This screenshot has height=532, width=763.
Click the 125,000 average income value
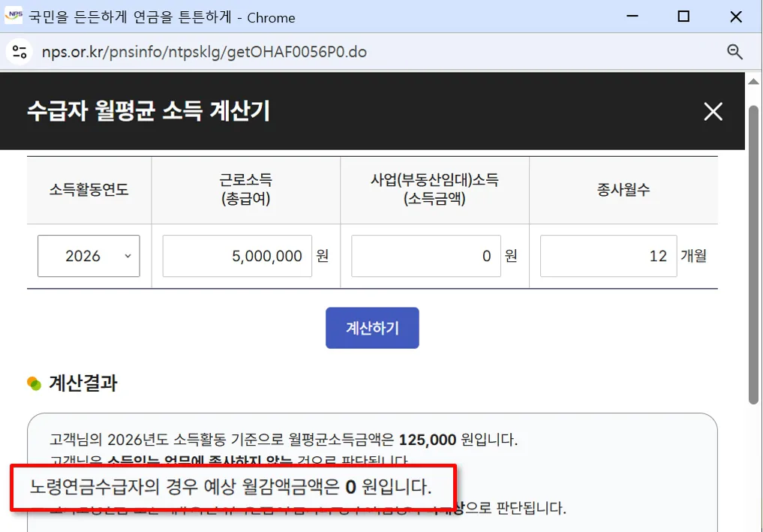427,440
